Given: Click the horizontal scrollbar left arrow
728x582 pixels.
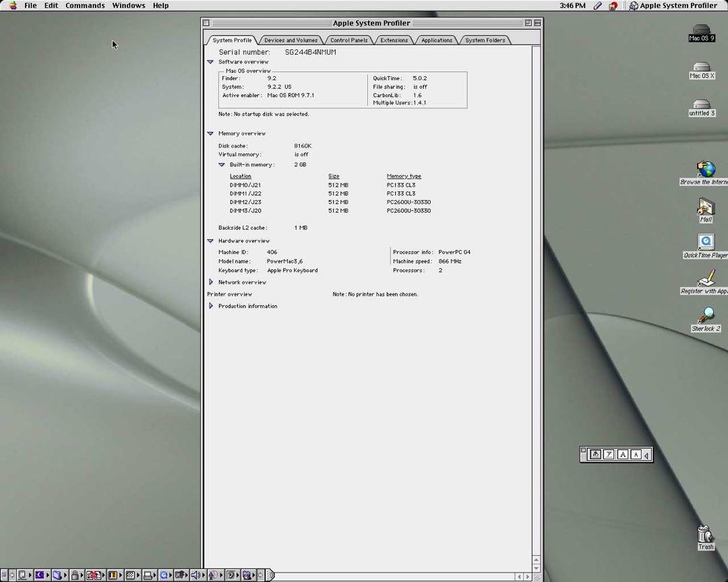Looking at the screenshot, I should click(520, 577).
